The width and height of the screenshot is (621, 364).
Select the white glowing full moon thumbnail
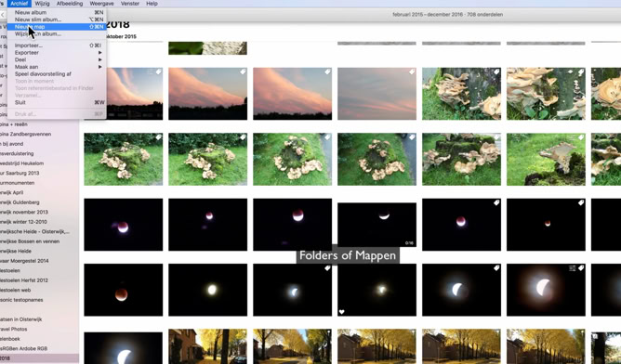[207, 290]
